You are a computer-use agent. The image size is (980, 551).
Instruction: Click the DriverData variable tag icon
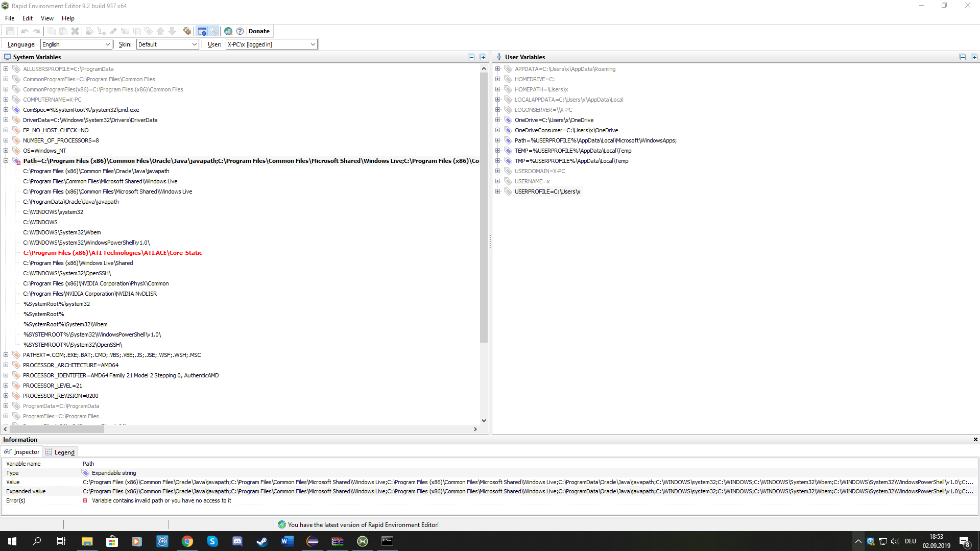[16, 120]
